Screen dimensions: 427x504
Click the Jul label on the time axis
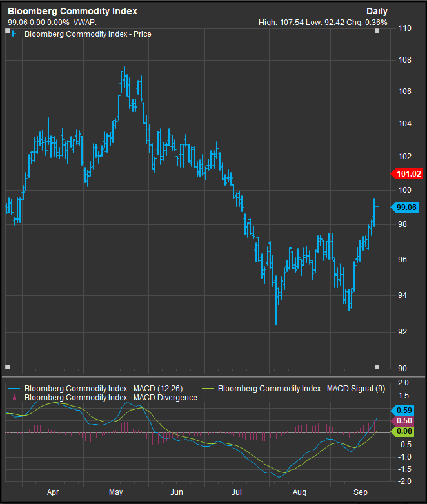point(237,492)
